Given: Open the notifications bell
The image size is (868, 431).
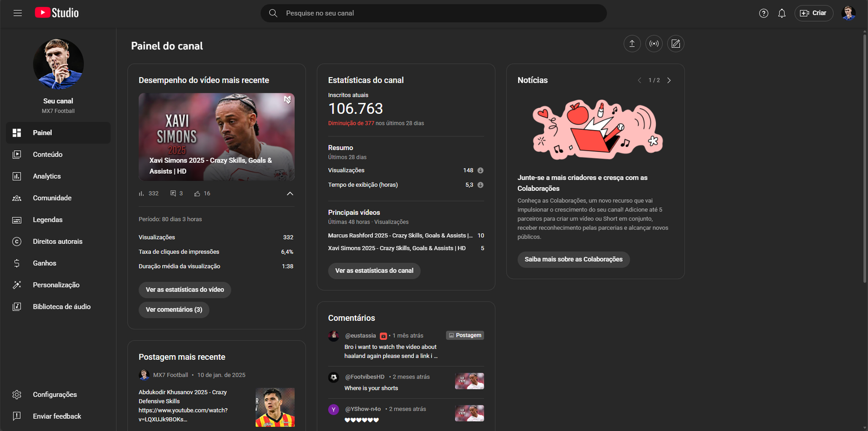Looking at the screenshot, I should 782,13.
